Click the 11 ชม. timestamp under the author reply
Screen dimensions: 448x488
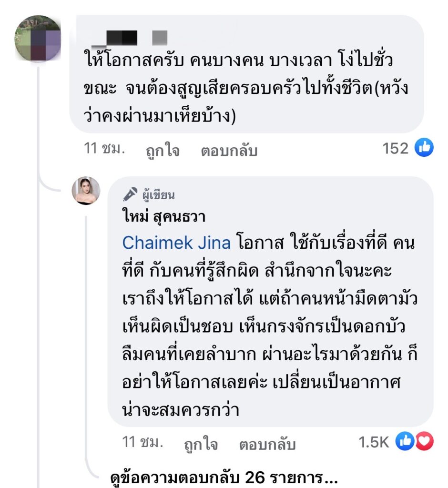[x=143, y=442]
